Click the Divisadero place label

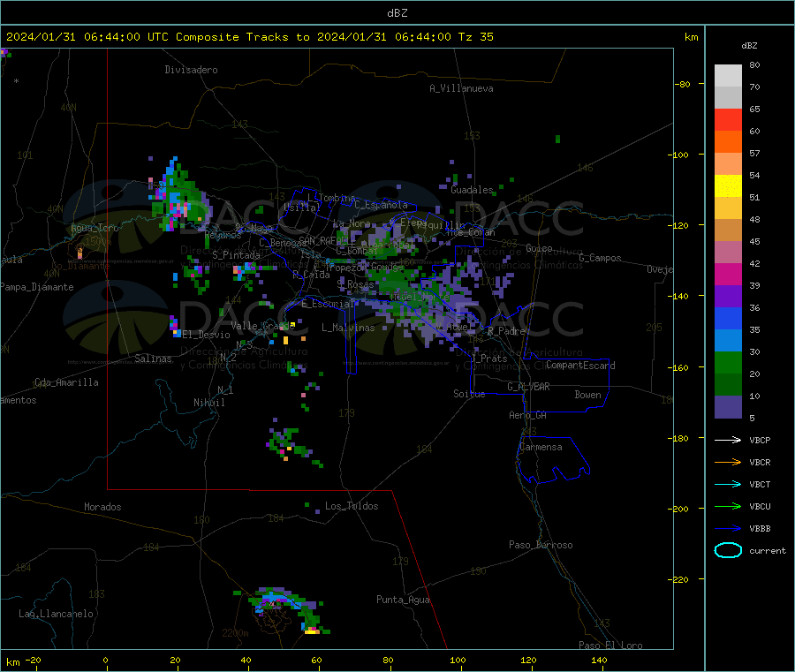click(x=191, y=70)
